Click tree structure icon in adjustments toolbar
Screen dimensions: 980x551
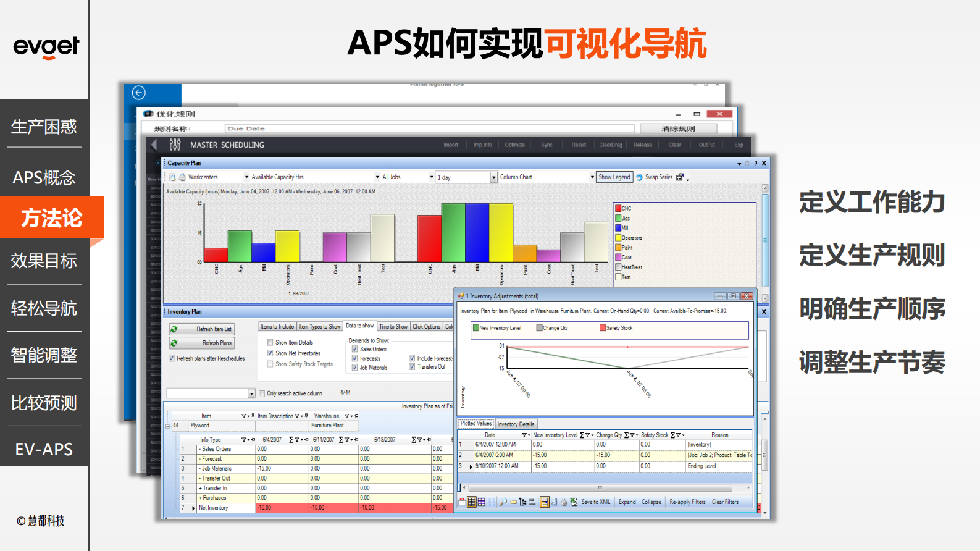click(x=523, y=502)
